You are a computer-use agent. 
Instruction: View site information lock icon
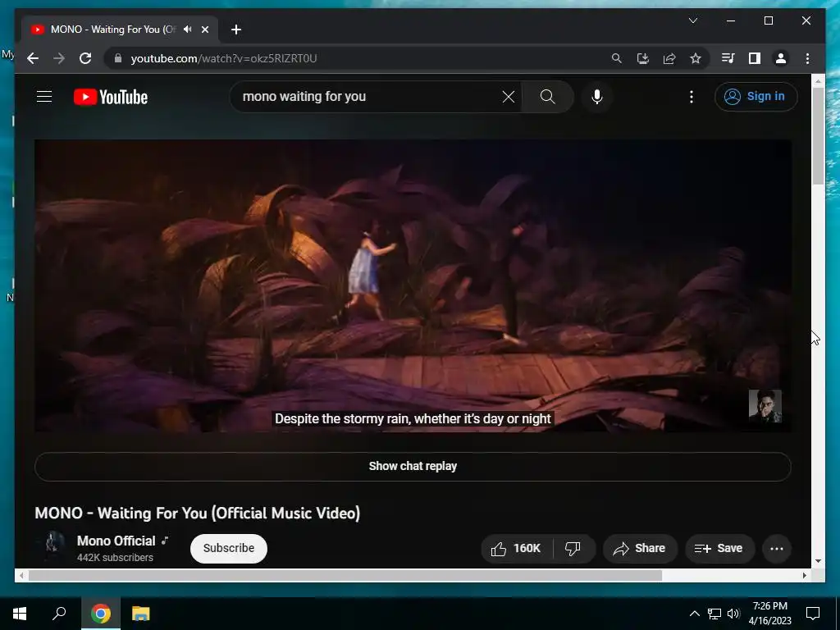(x=118, y=58)
